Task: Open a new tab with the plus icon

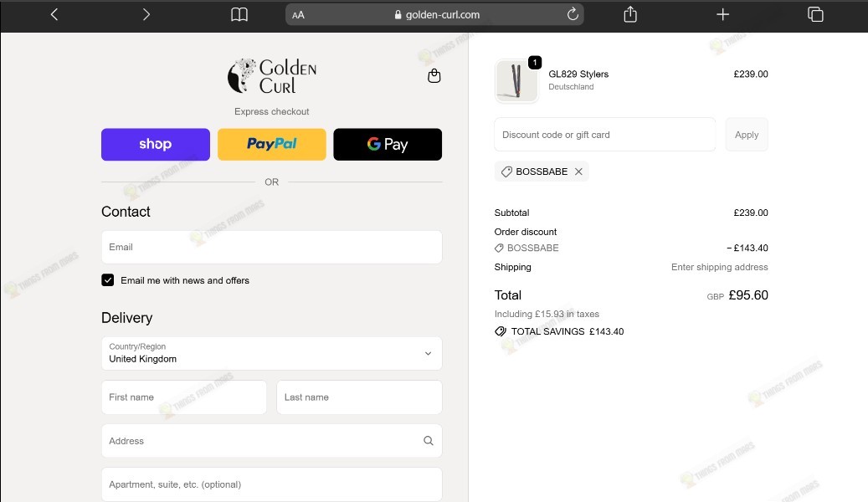Action: pos(722,14)
